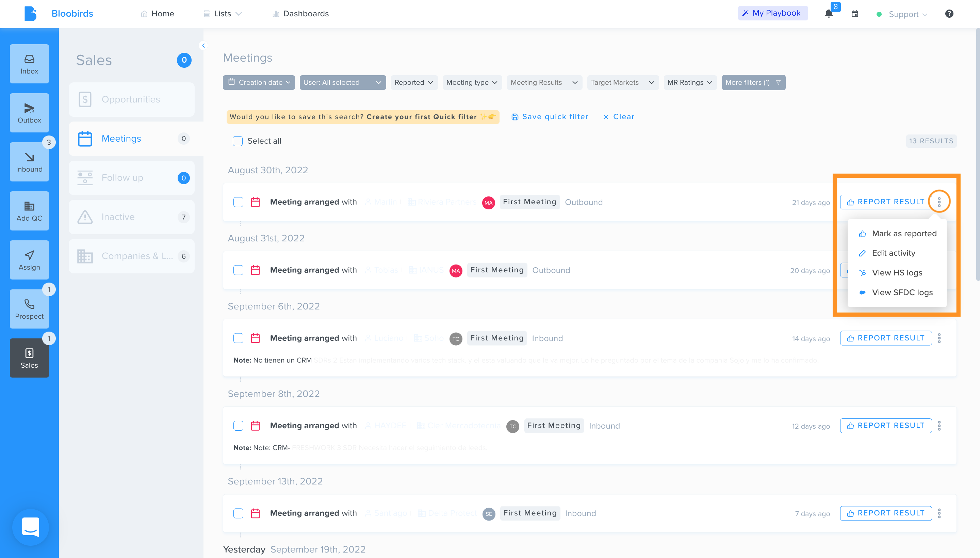This screenshot has width=980, height=558.
Task: Open the notifications bell
Action: 829,14
